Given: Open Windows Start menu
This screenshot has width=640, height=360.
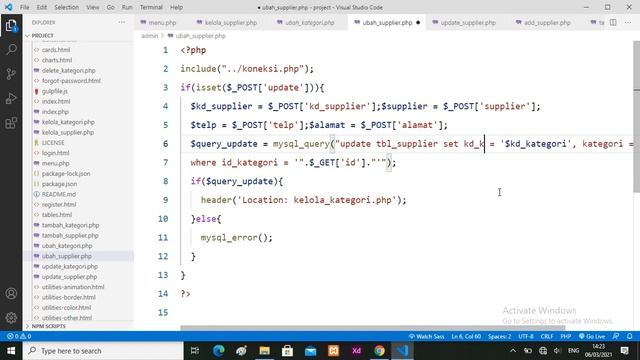Looking at the screenshot, I should click(x=11, y=351).
